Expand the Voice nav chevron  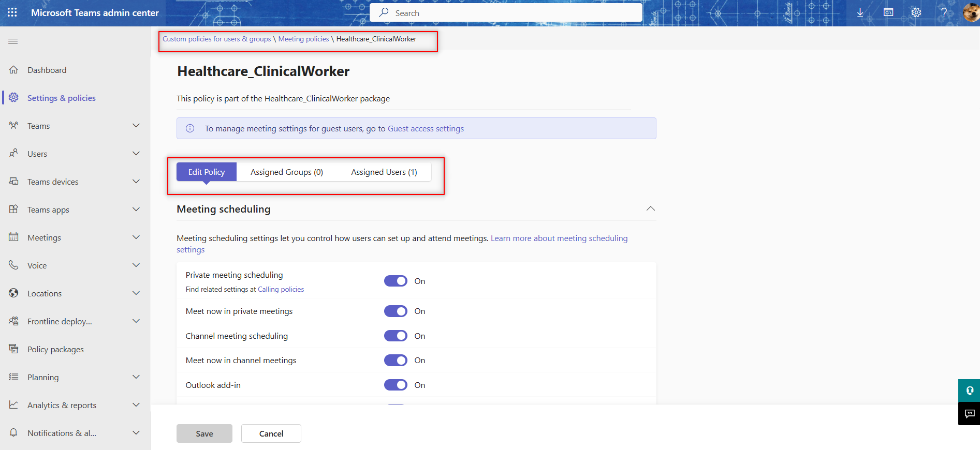click(136, 265)
